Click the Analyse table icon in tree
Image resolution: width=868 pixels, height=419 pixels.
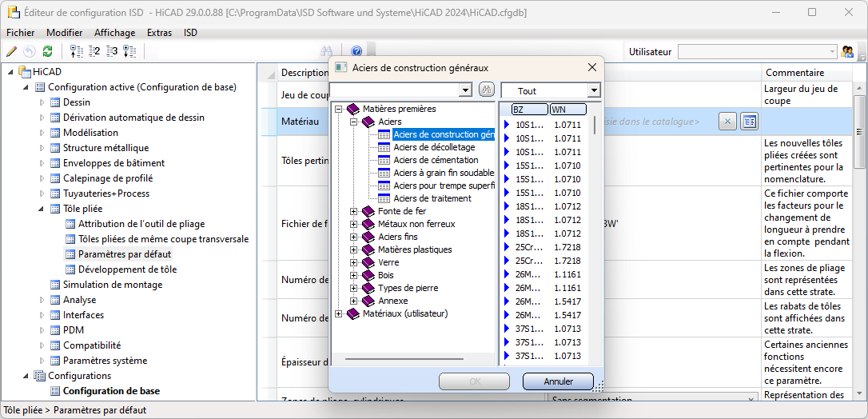(x=55, y=299)
